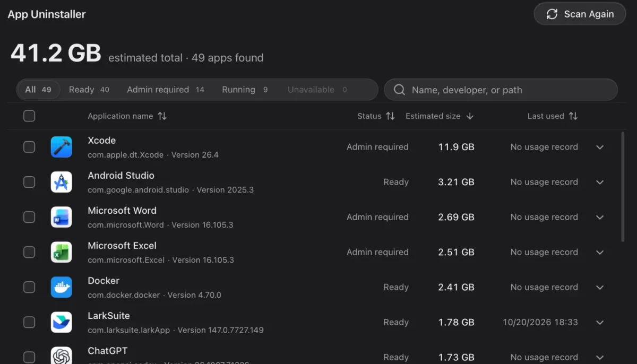Screen dimensions: 637x364
Task: Expand the Android Studio row chevron
Action: [600, 182]
